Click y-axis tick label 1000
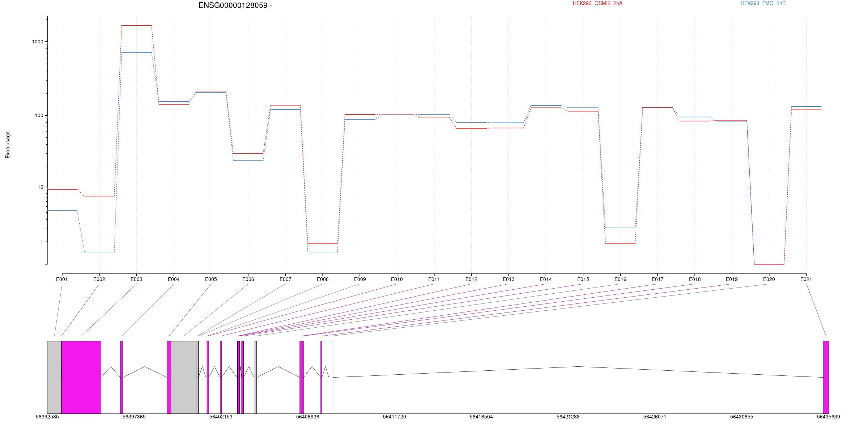Viewport: 868px width, 434px height. (x=38, y=42)
